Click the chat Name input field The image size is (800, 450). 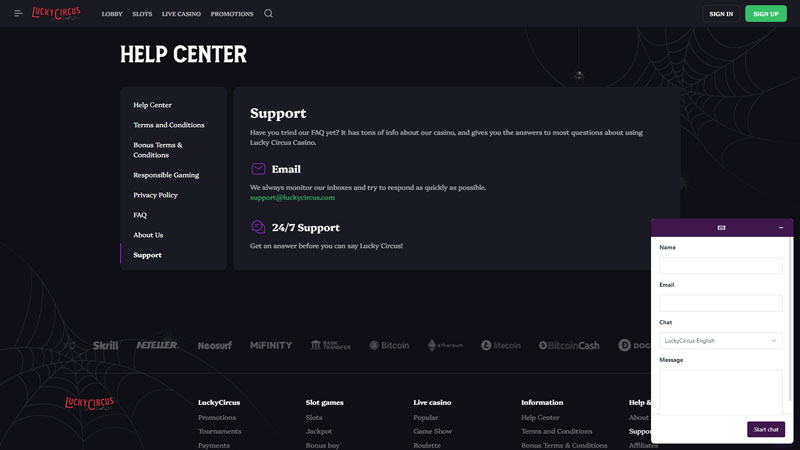coord(720,265)
